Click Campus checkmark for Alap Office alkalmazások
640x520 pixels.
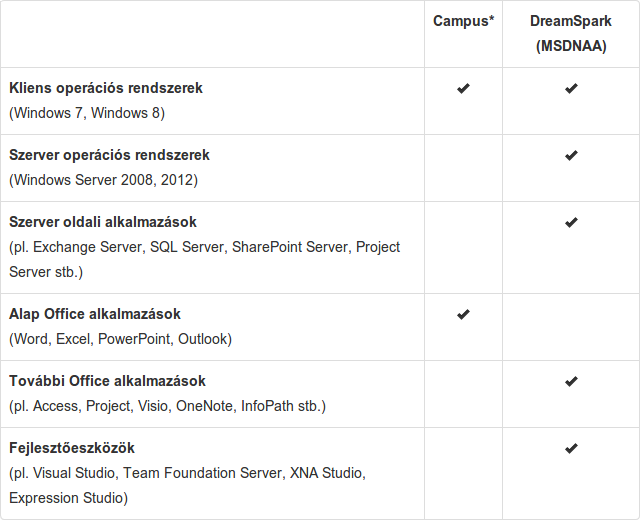tap(463, 314)
